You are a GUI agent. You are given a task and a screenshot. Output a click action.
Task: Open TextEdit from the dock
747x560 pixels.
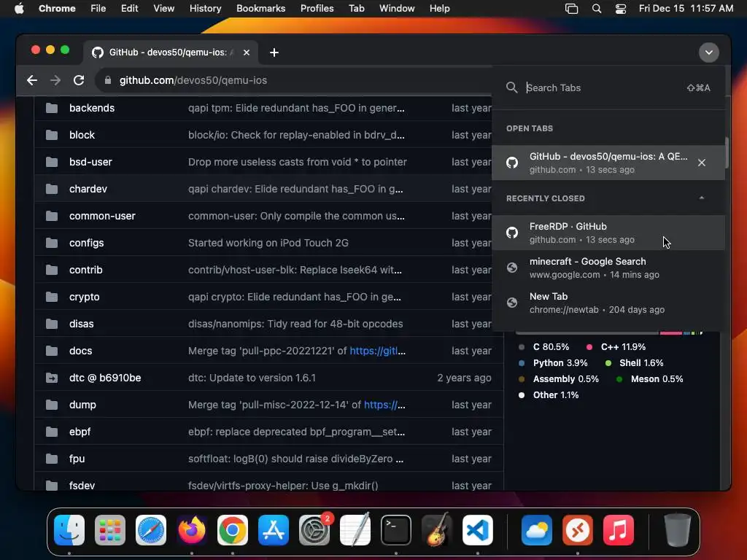point(355,530)
